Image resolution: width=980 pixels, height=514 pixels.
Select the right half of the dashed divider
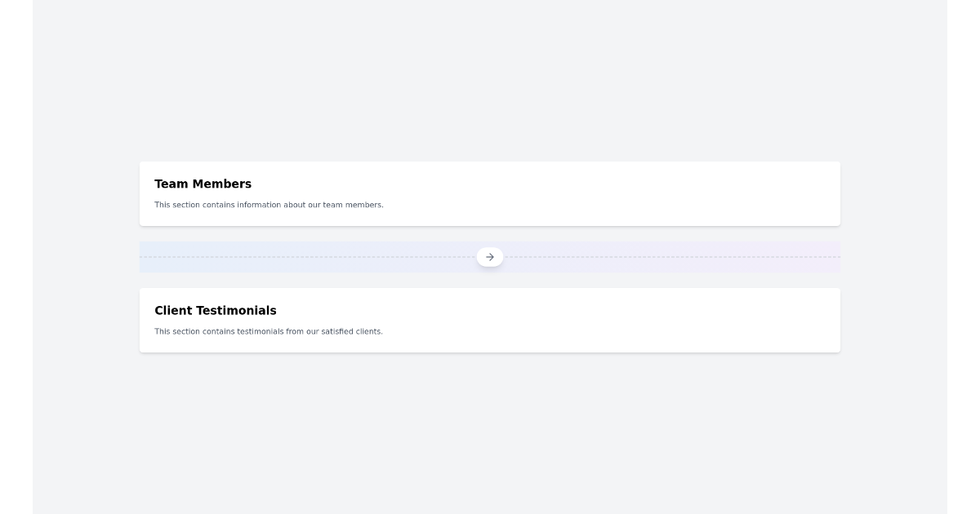(670, 257)
